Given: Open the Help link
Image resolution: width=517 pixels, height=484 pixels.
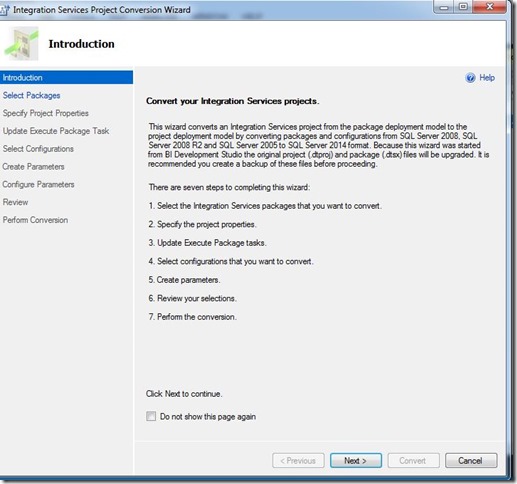Looking at the screenshot, I should [x=487, y=78].
